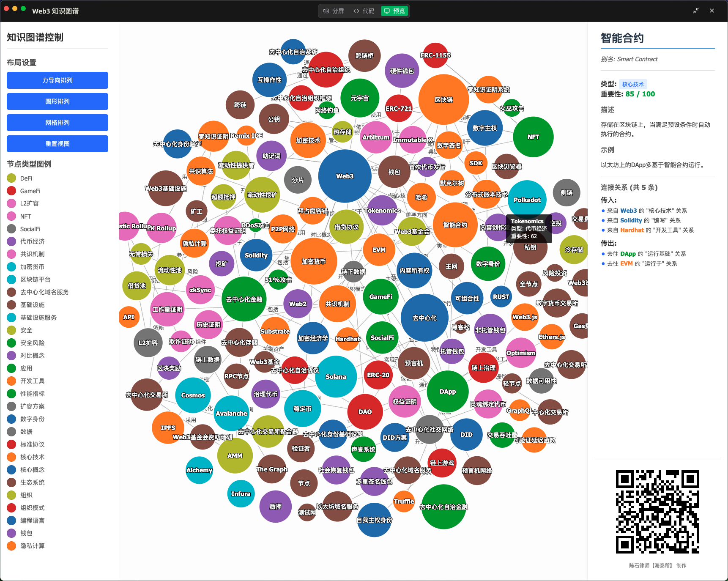Click the 核心技术 type tag
728x581 pixels.
click(633, 84)
